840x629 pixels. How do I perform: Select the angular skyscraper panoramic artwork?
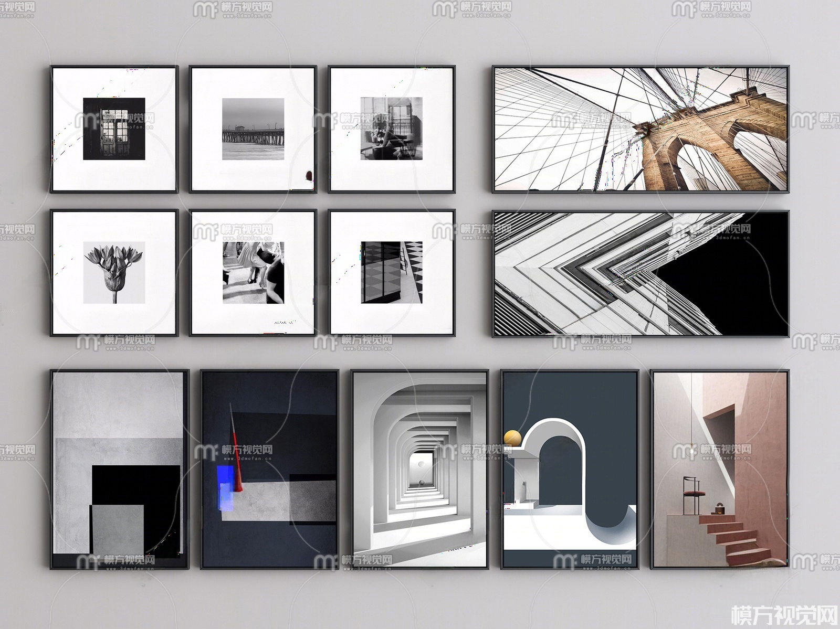tap(640, 273)
